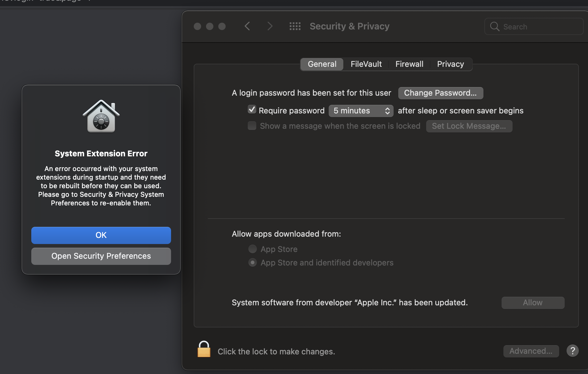Select App Store and identified developers option

tap(253, 262)
